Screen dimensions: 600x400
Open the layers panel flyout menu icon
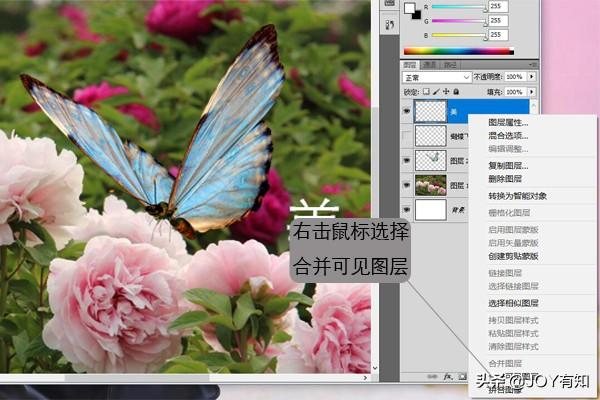(x=532, y=65)
